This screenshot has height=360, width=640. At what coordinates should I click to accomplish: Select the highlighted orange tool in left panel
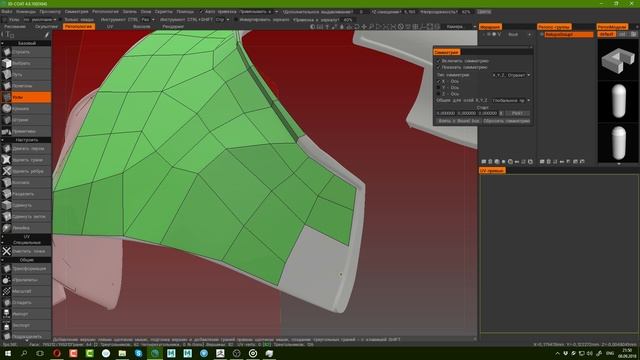26,97
